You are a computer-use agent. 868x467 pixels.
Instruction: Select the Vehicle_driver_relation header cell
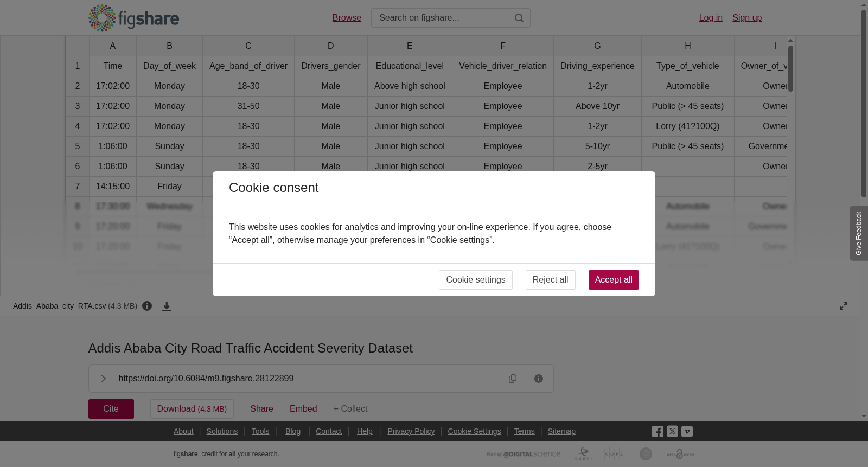[x=503, y=66]
